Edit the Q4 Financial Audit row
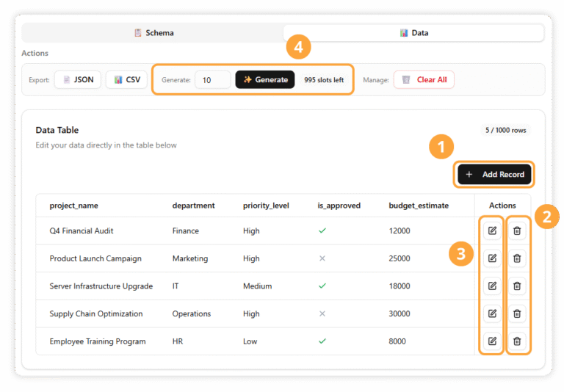This screenshot has height=392, width=564. pyautogui.click(x=492, y=231)
